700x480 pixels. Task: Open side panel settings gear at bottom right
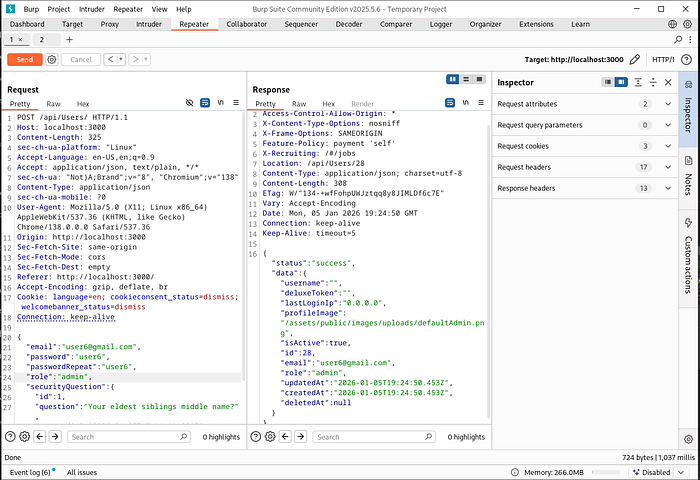click(x=688, y=439)
